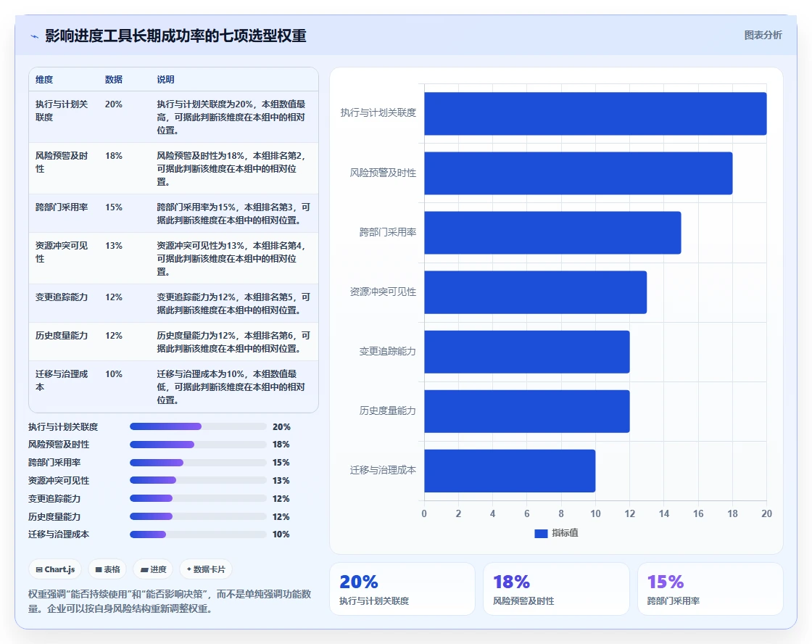Select the 15% cell in the table
812x644 pixels.
point(113,207)
